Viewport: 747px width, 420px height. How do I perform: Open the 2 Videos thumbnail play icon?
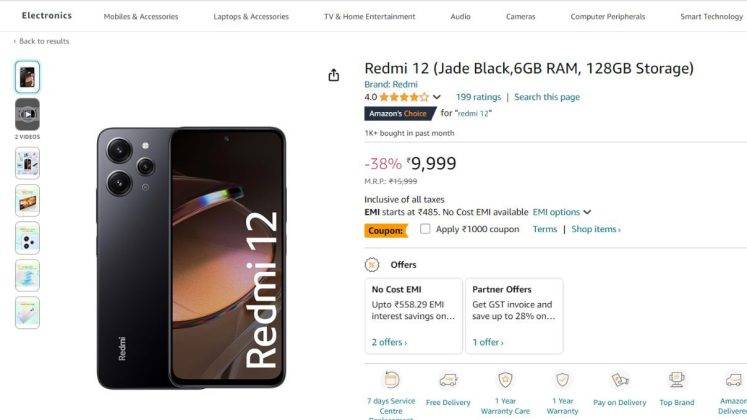click(27, 114)
